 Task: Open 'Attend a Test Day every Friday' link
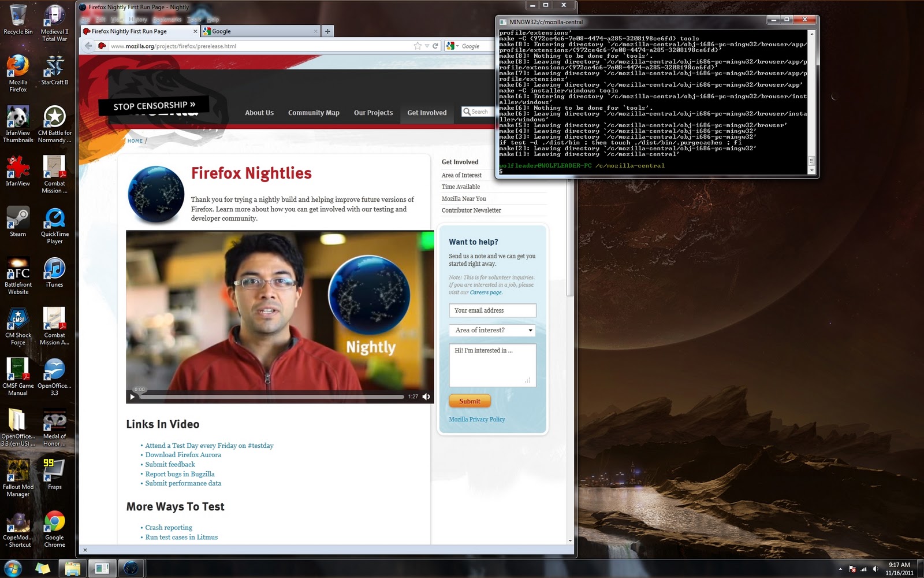click(x=209, y=446)
